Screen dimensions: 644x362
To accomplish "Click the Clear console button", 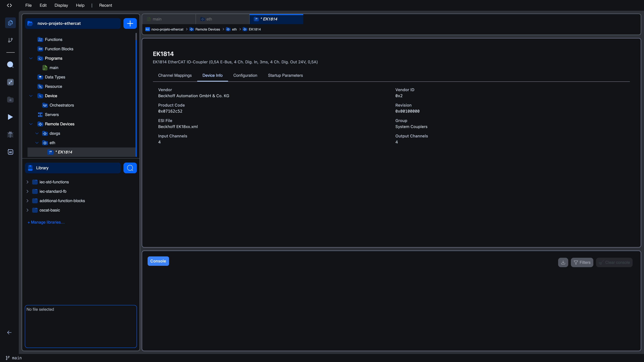I will [x=614, y=262].
